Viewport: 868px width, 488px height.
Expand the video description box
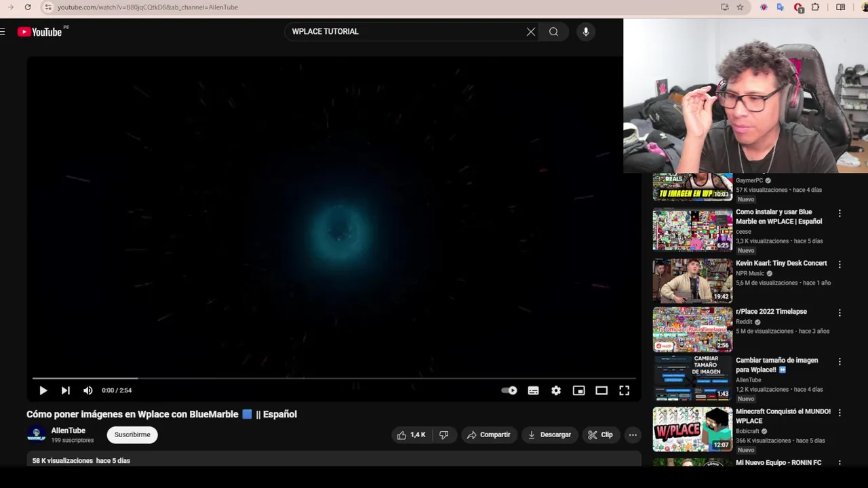[334, 460]
